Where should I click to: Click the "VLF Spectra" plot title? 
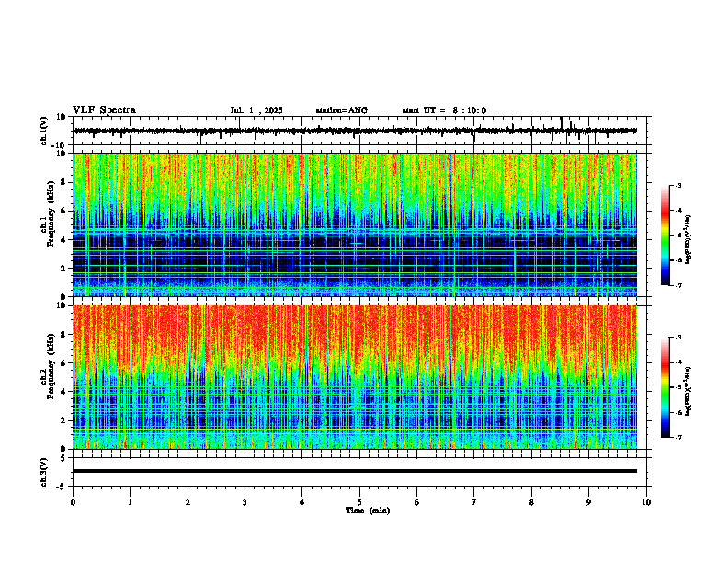[x=104, y=109]
